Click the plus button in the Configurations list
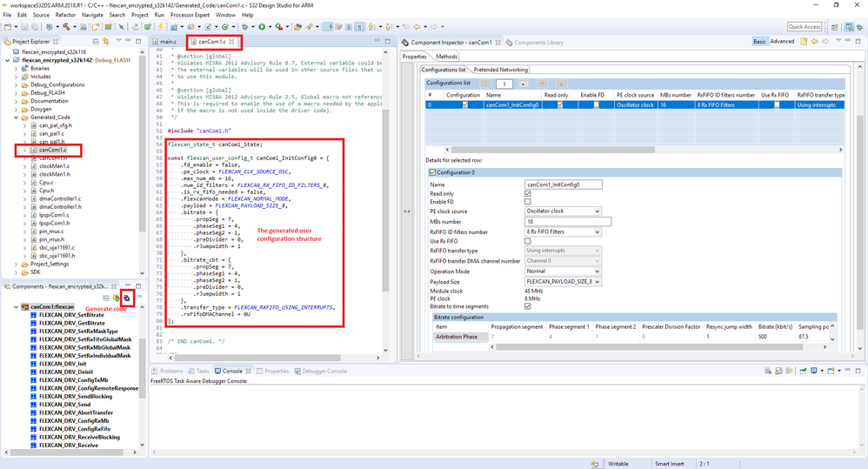Viewport: 868px width, 469px height. (x=523, y=84)
